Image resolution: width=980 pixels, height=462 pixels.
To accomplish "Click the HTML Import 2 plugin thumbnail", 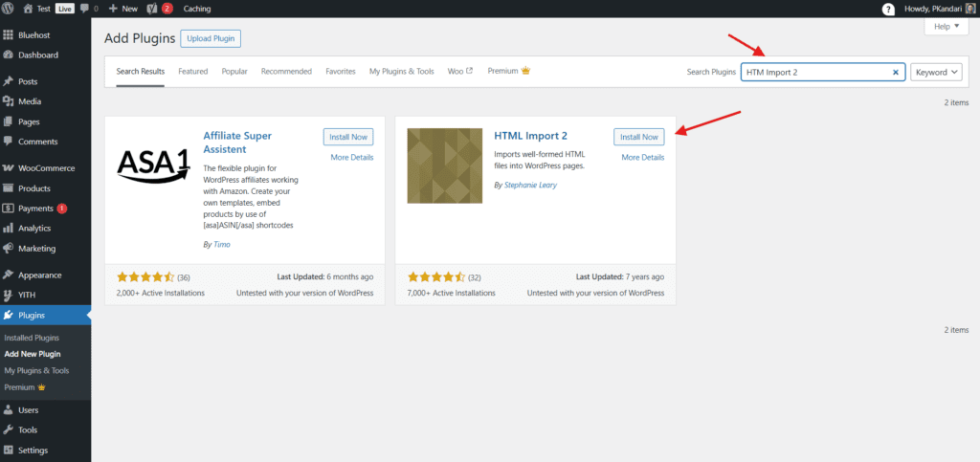I will click(444, 166).
